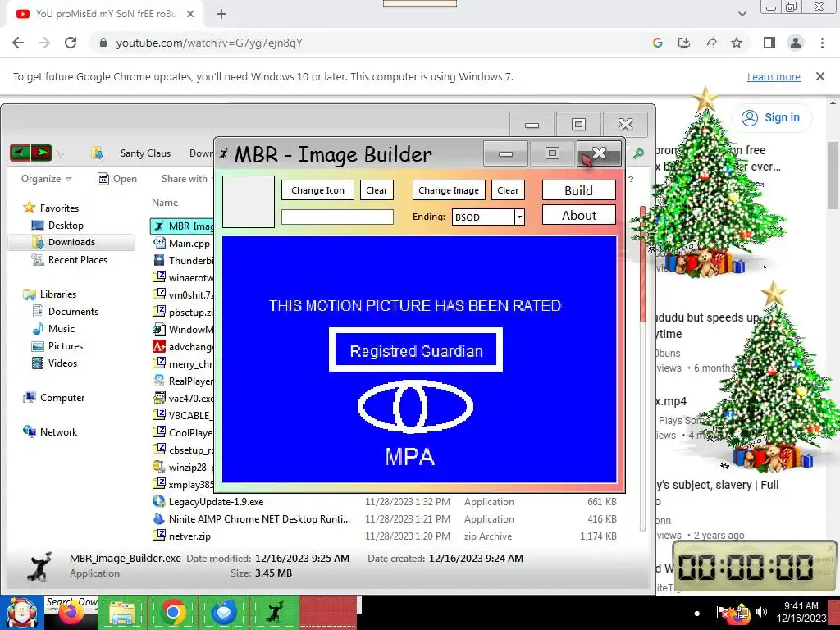Image resolution: width=840 pixels, height=630 pixels.
Task: Select the winzip28 installer icon
Action: 158,467
